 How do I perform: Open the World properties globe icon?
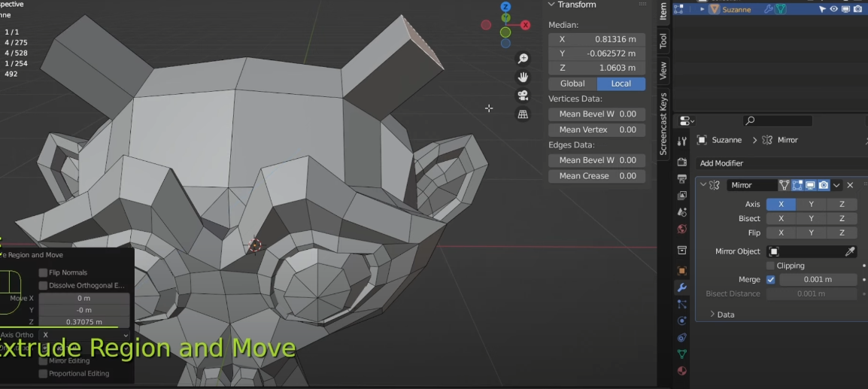coord(682,229)
